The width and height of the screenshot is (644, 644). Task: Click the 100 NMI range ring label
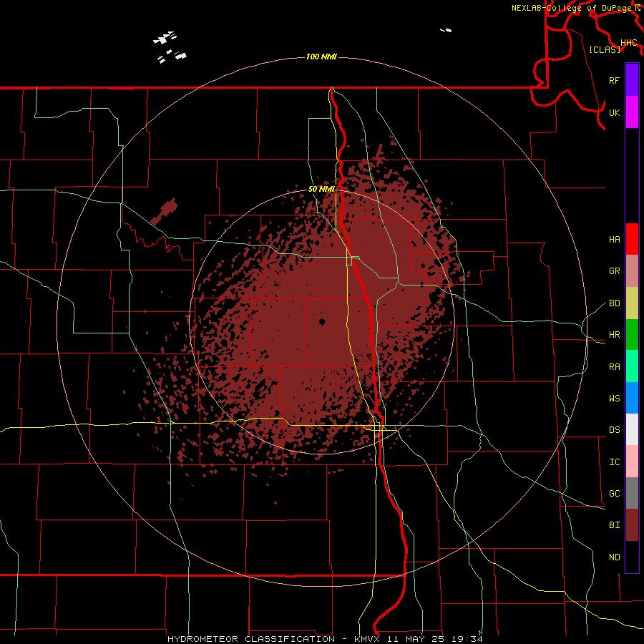[x=321, y=57]
